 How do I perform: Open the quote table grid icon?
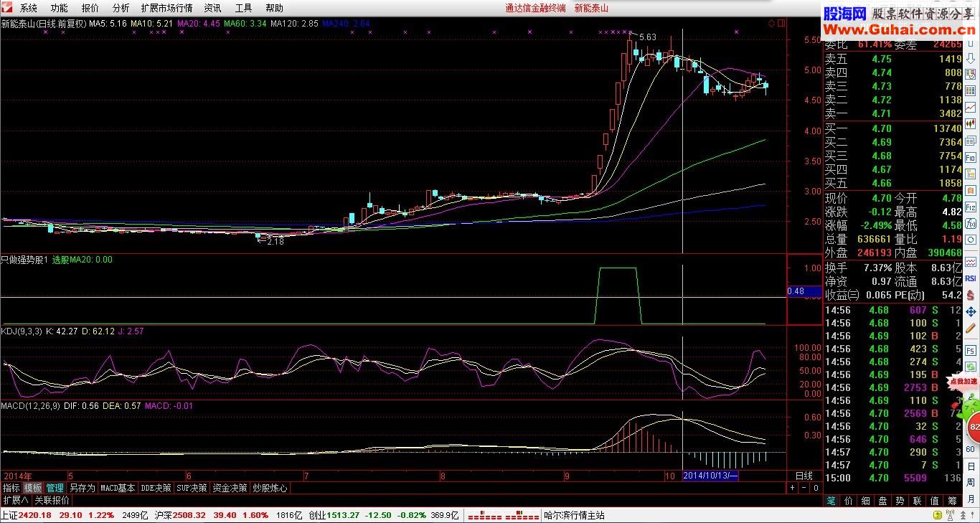pyautogui.click(x=971, y=90)
